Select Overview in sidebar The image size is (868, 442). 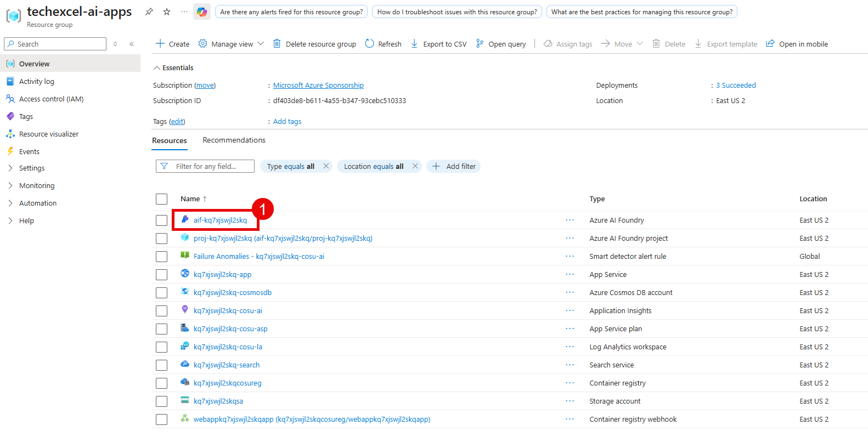coord(70,64)
